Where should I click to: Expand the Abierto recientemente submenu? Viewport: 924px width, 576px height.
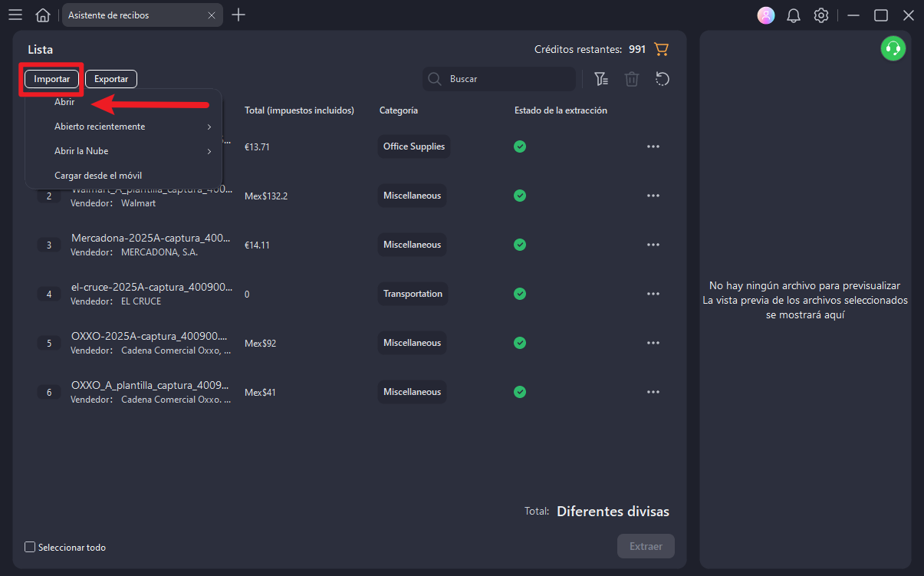(132, 127)
